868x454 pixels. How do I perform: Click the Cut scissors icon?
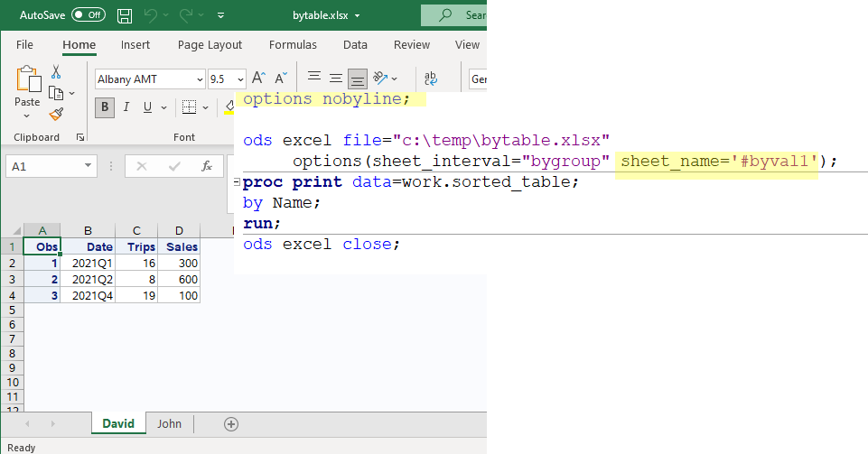coord(56,72)
